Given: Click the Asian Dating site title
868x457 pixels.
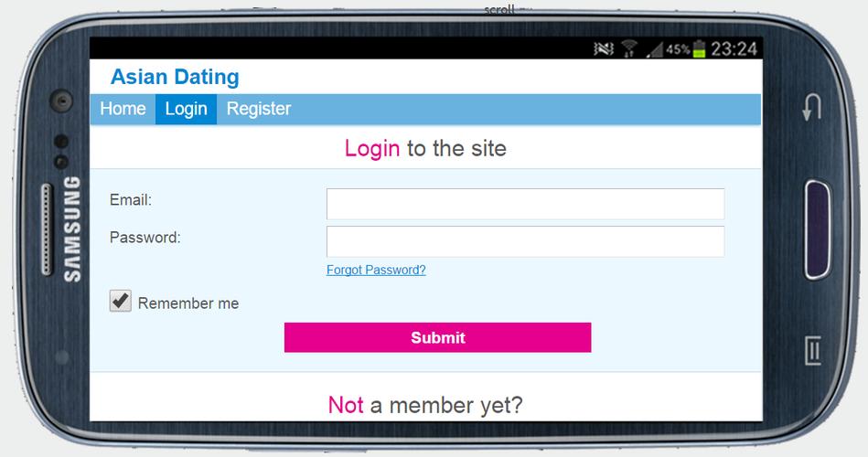Looking at the screenshot, I should tap(175, 77).
